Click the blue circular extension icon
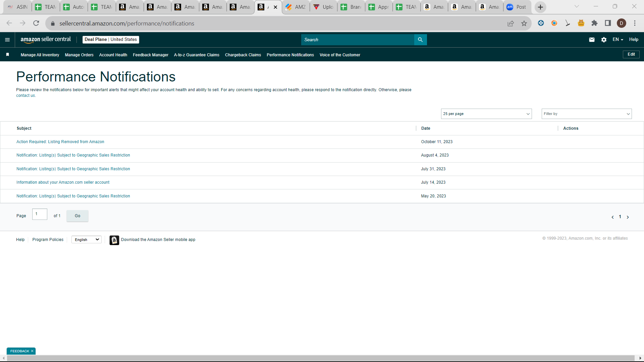 [541, 23]
